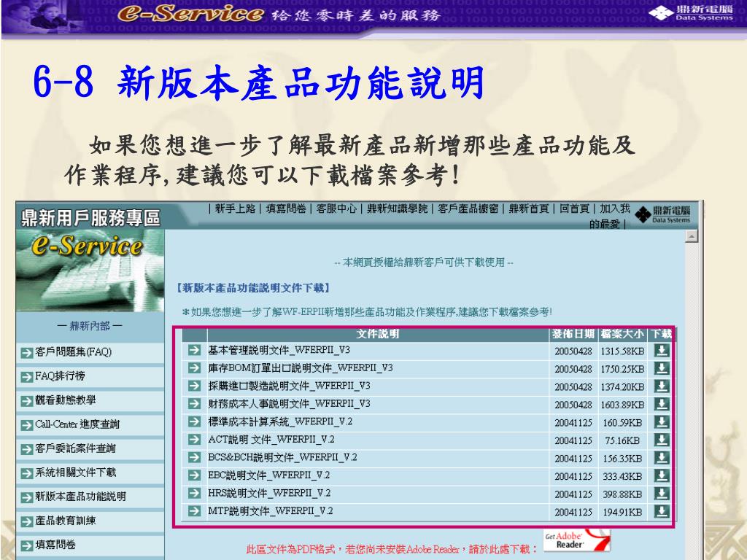Viewport: 747px width, 560px height.
Task: Click 回首頁 in the top navigation
Action: click(x=575, y=209)
